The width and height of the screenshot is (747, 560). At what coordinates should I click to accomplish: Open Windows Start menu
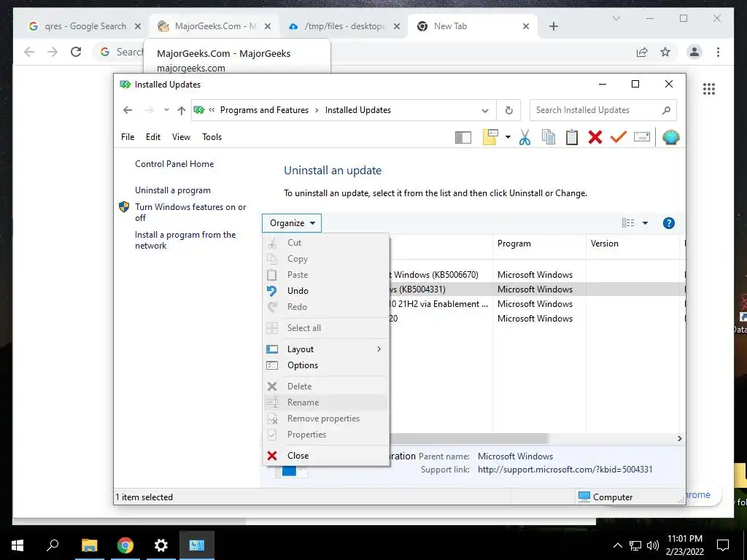tap(18, 545)
